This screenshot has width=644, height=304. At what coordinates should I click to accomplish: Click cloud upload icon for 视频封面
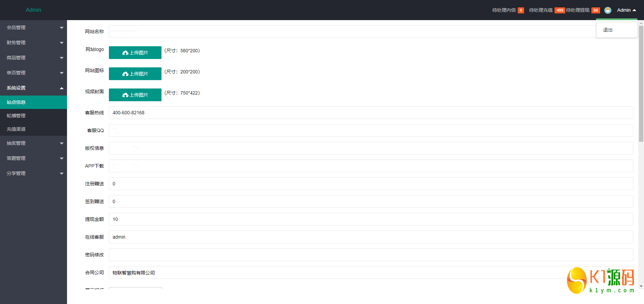125,95
